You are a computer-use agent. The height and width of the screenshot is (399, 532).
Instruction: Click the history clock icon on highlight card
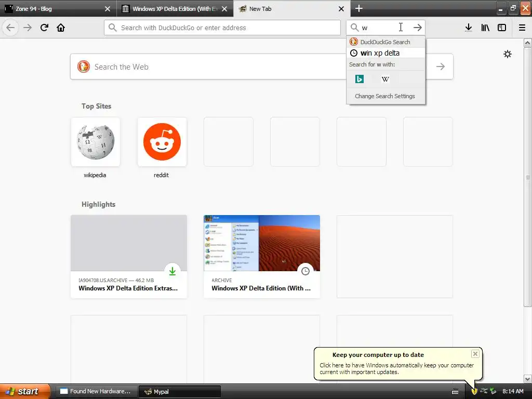[x=305, y=271]
